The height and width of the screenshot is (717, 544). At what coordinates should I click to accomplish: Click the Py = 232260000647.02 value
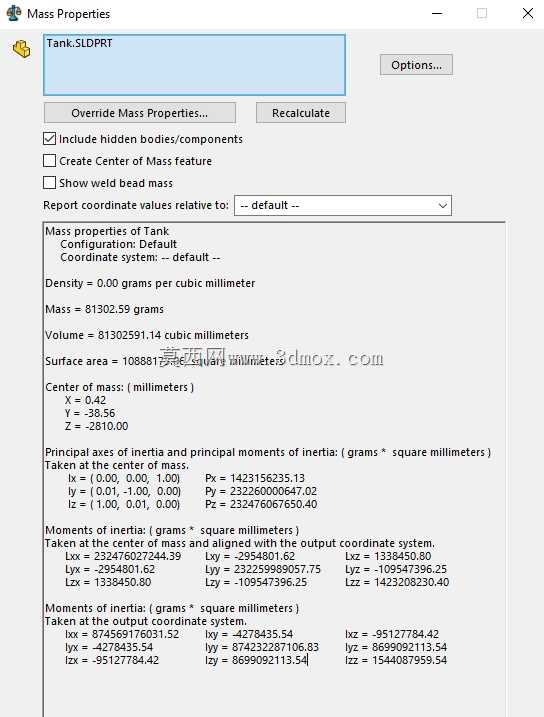tap(261, 491)
